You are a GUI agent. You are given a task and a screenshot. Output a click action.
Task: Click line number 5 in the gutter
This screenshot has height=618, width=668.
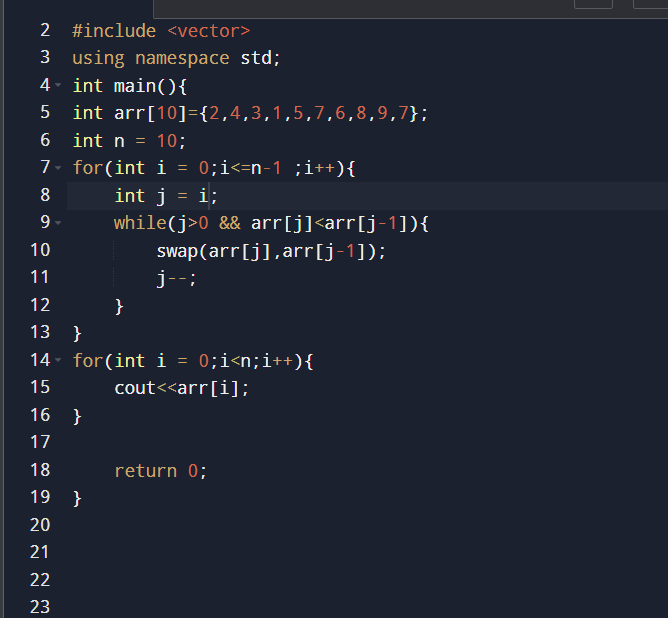(45, 112)
